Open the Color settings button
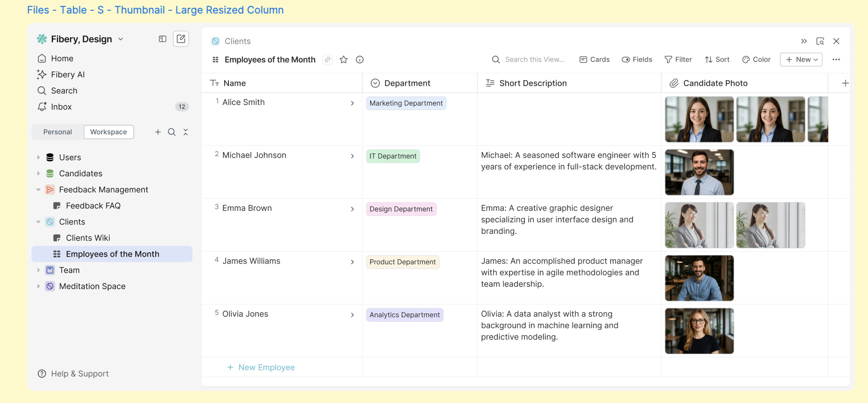868x403 pixels. coord(756,60)
